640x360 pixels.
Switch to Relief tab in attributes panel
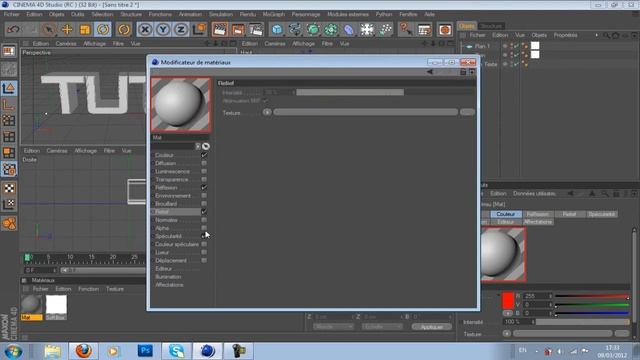pos(569,214)
